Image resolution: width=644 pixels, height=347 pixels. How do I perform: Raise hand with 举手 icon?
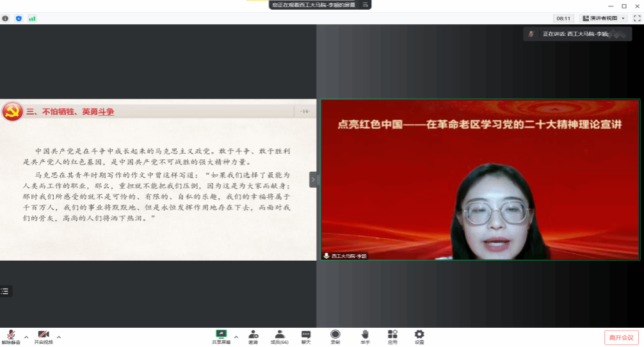tap(365, 336)
